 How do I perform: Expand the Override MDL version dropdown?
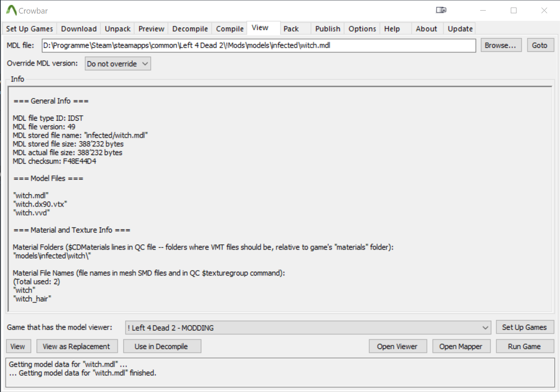pos(118,64)
